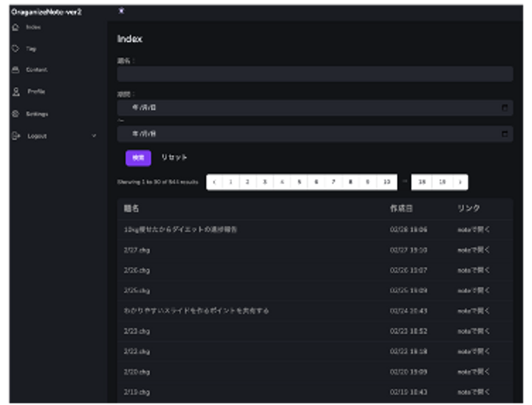Select pagination page 1

(x=231, y=182)
